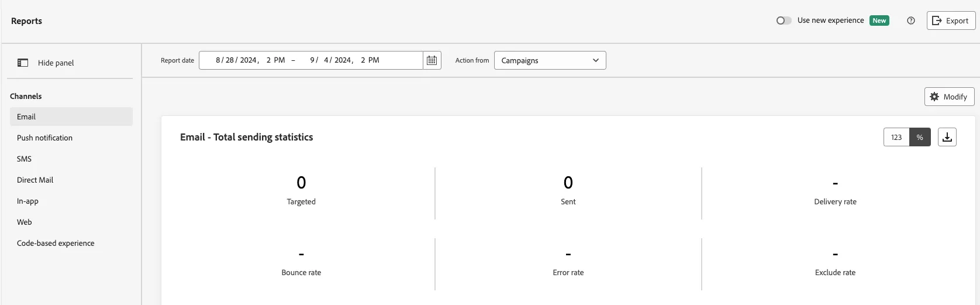Toggle the Use new experience switch
Image resolution: width=980 pixels, height=305 pixels.
(784, 20)
